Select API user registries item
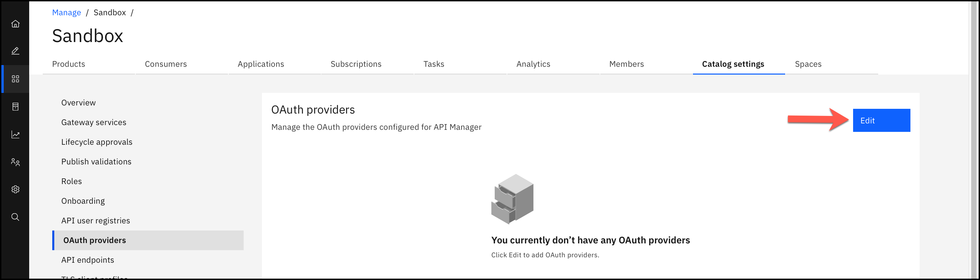980x280 pixels. coord(95,221)
